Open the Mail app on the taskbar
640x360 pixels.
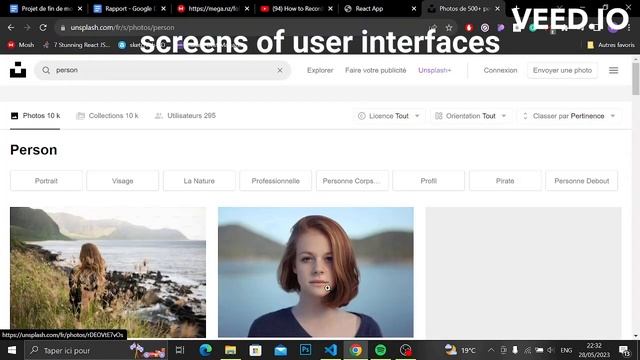(280, 350)
